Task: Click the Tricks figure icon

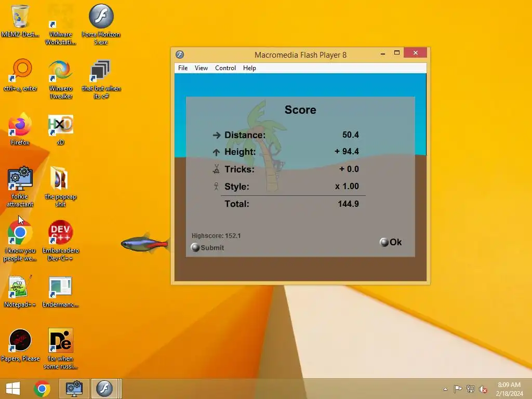Action: tap(216, 169)
